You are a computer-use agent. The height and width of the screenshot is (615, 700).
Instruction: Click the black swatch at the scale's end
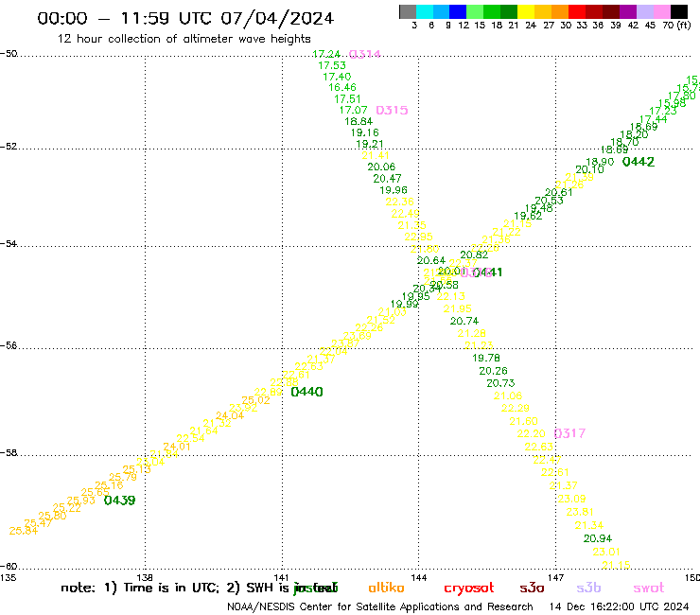click(x=678, y=11)
